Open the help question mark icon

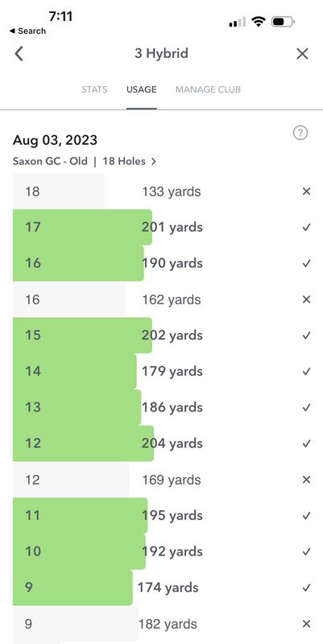(300, 133)
